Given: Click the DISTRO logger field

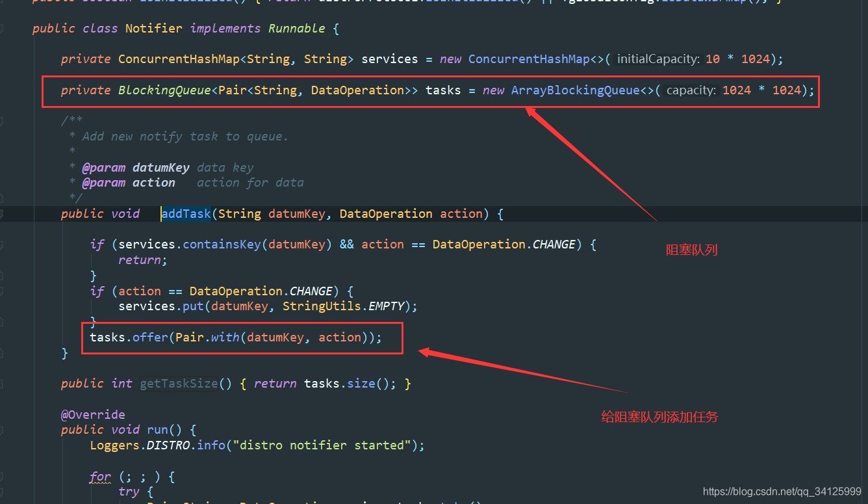Looking at the screenshot, I should tap(168, 445).
